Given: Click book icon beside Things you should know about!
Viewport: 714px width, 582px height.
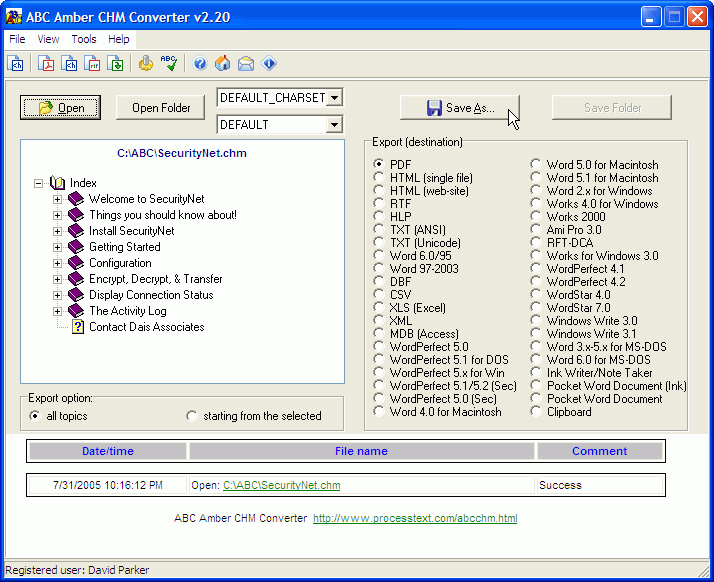Looking at the screenshot, I should 76,214.
